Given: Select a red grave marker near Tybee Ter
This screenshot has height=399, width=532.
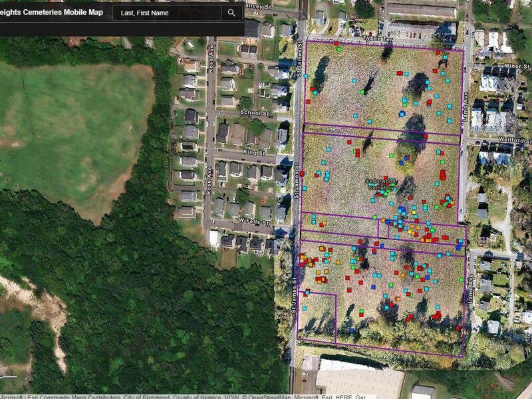Looking at the screenshot, I should (336, 44).
